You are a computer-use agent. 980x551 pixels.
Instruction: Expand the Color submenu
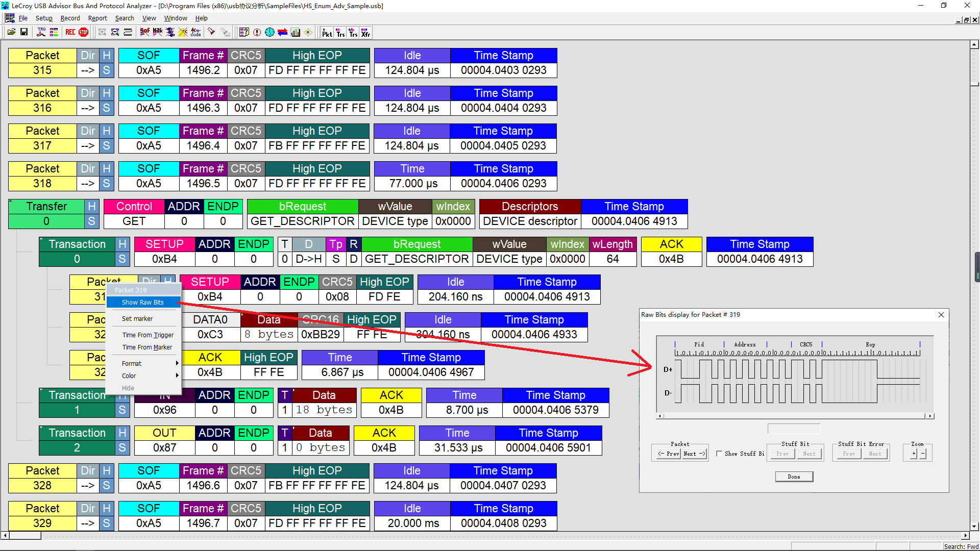[x=144, y=376]
